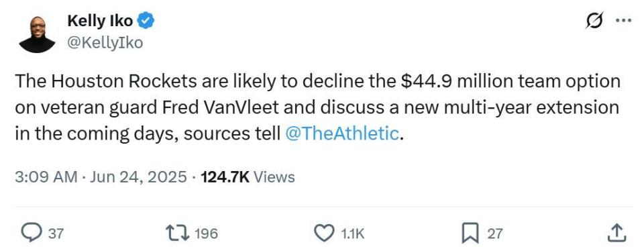
Task: Open the 3:09 AM timestamp link
Action: [x=46, y=177]
